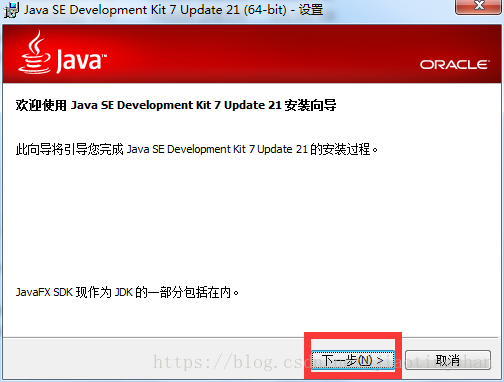Viewport: 504px width, 382px height.
Task: Click the text 此向导将引导您完成 Java SE Development Kit 7 Update 21 的安装过程
Action: [x=197, y=149]
